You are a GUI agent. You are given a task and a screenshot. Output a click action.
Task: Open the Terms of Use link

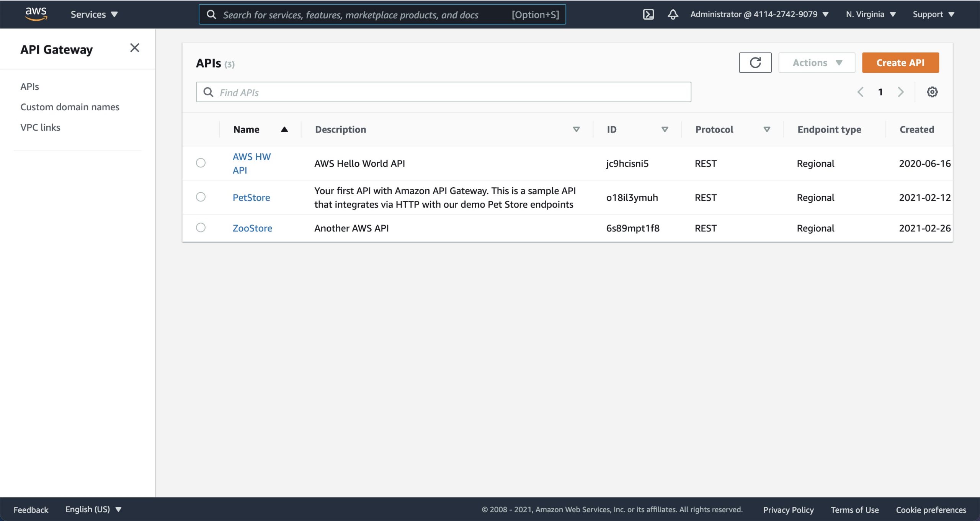pyautogui.click(x=854, y=510)
